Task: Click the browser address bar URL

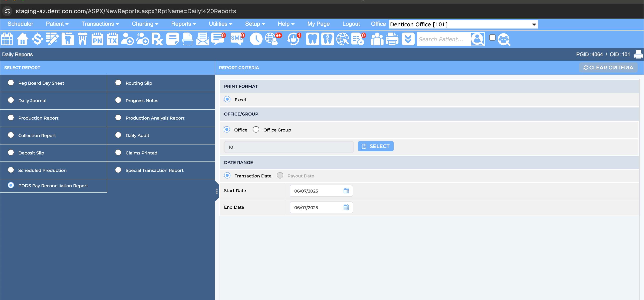Action: pos(126,11)
